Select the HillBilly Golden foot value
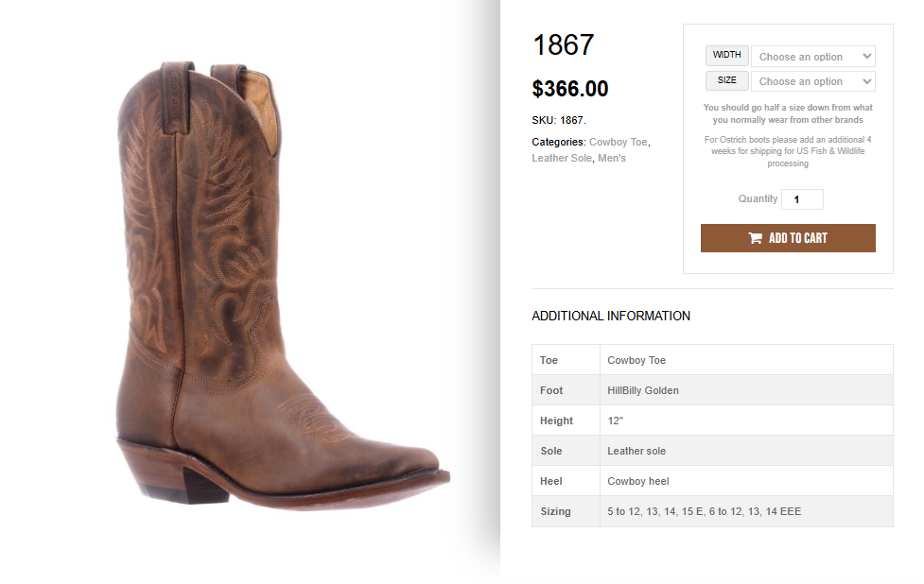 coord(643,390)
